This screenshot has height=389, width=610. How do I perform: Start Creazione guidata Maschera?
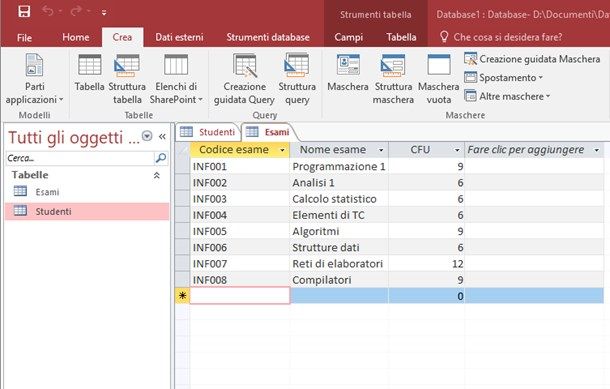tap(532, 59)
